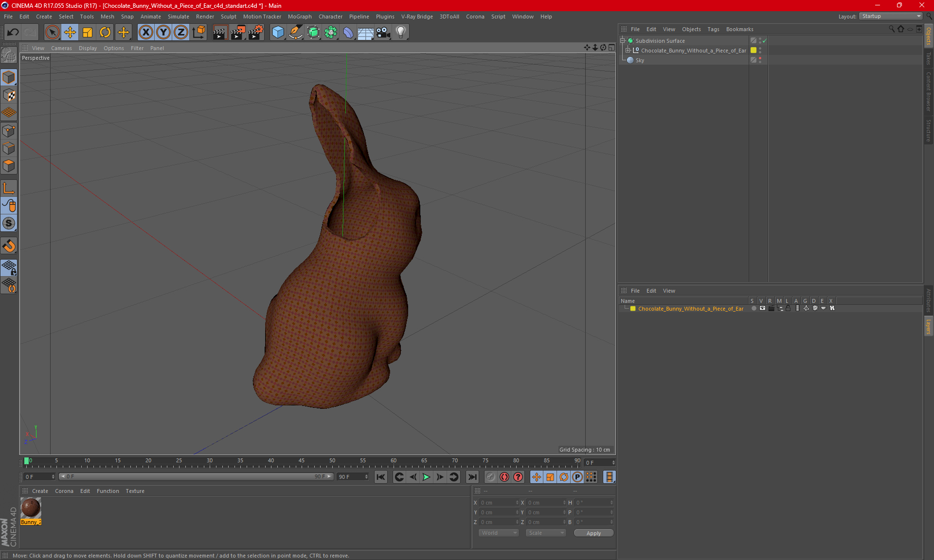Image resolution: width=934 pixels, height=560 pixels.
Task: Render to Picture Viewer
Action: pos(238,33)
